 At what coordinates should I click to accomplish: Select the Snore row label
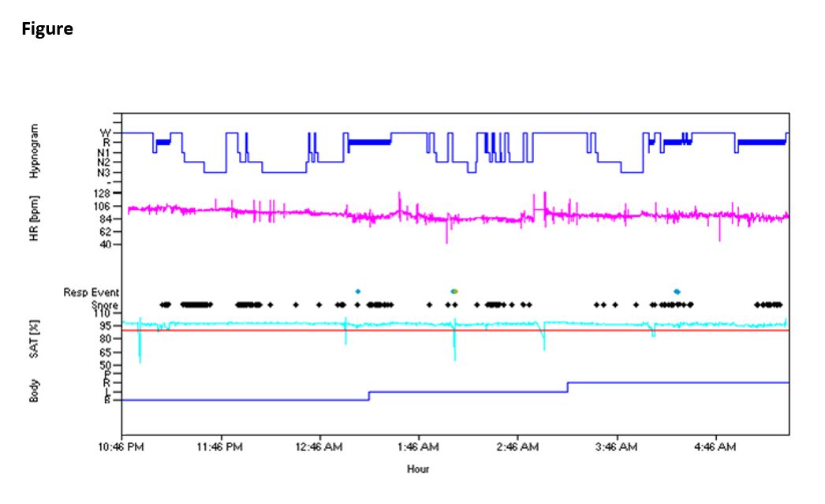pyautogui.click(x=105, y=304)
